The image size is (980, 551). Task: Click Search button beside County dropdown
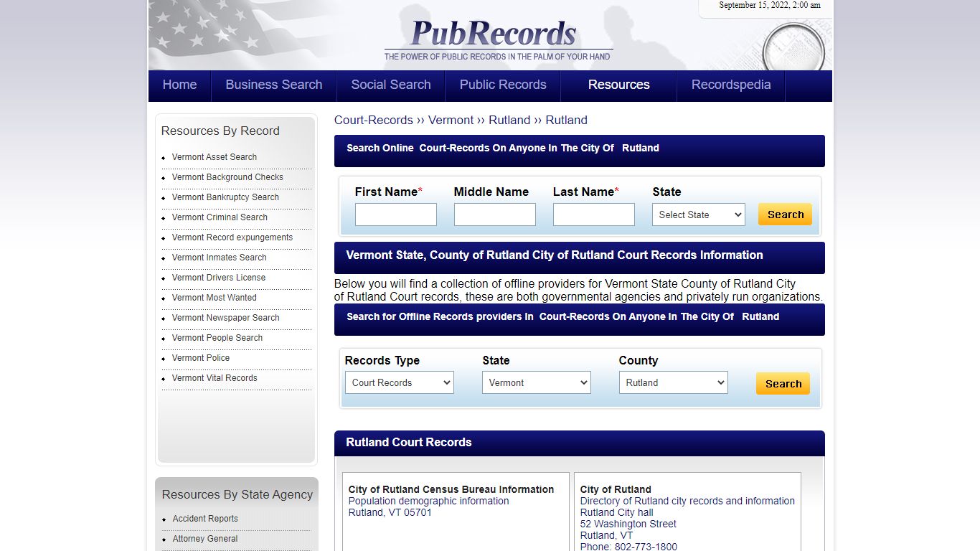pyautogui.click(x=783, y=384)
